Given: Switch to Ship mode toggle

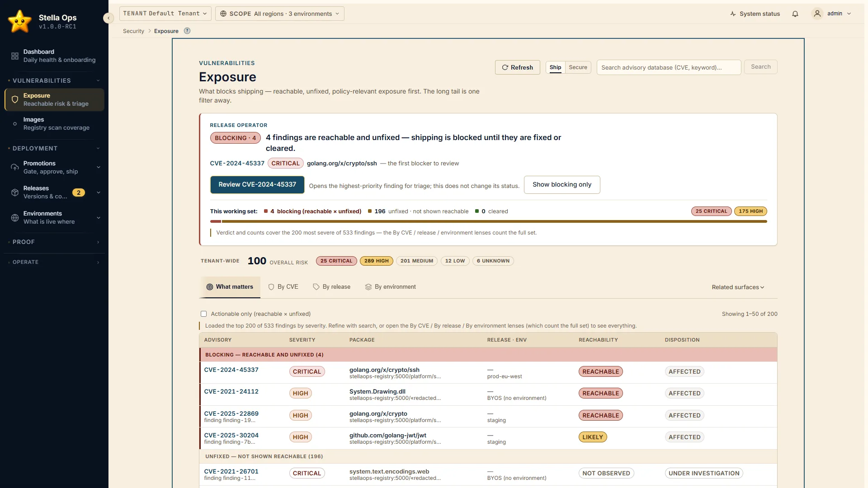Looking at the screenshot, I should 555,67.
